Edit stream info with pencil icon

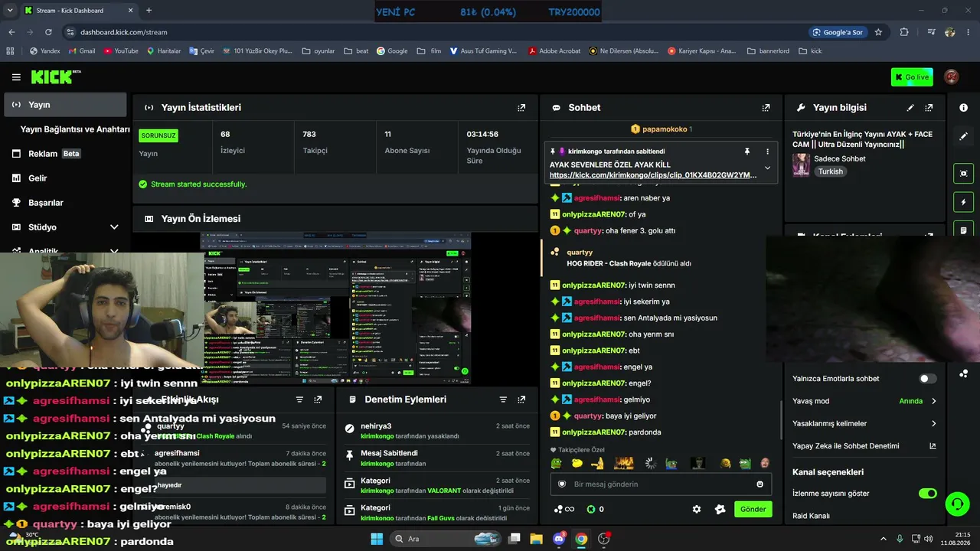tap(910, 108)
